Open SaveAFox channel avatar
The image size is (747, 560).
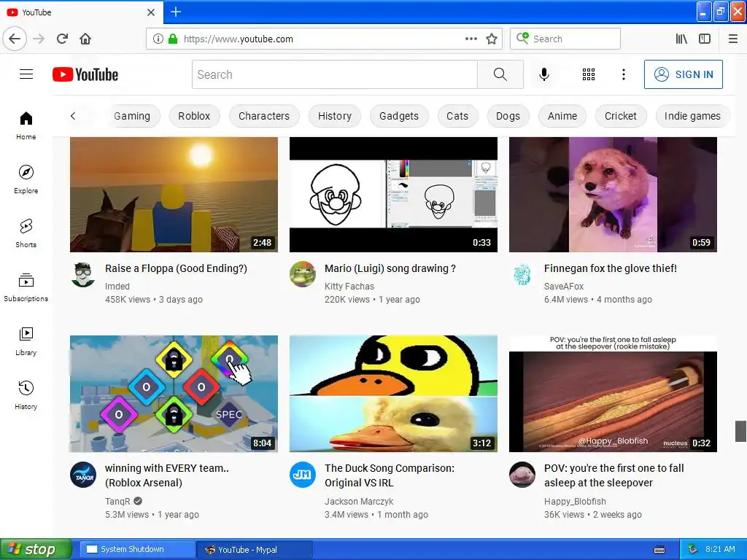click(522, 274)
